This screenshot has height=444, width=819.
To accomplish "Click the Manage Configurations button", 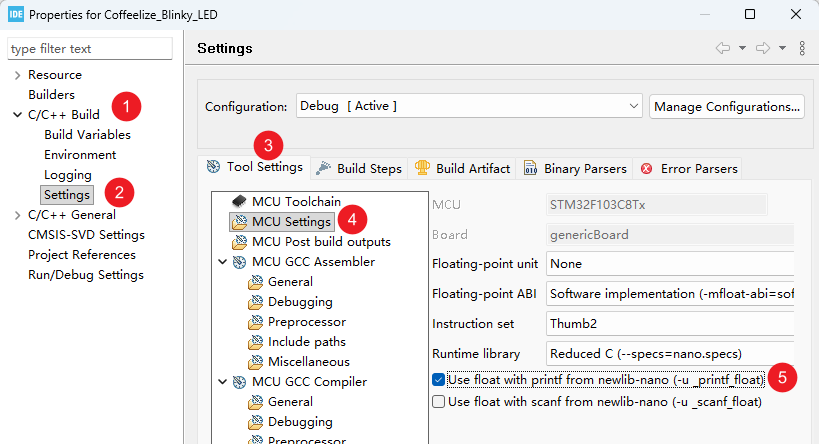I will 727,106.
